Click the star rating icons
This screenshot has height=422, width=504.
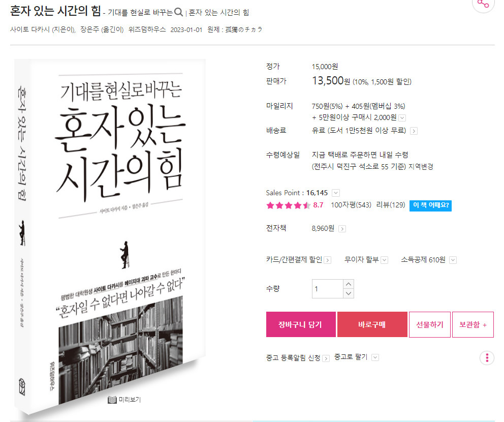point(288,205)
